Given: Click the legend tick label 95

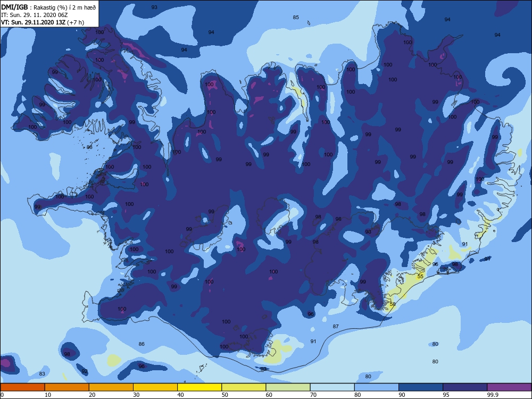Looking at the screenshot, I should point(446,395).
